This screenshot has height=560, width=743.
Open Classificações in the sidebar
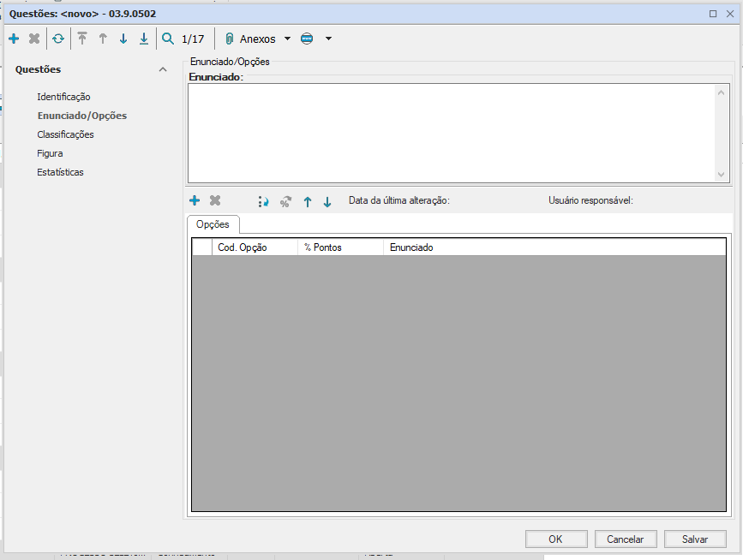click(x=65, y=134)
